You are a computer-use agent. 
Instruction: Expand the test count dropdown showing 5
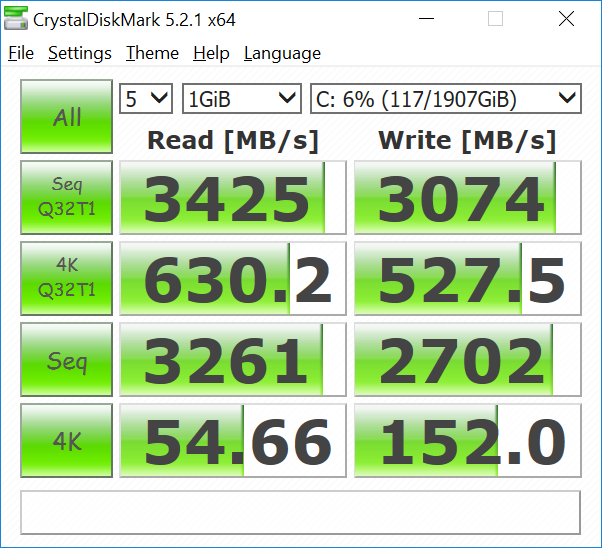(x=146, y=98)
